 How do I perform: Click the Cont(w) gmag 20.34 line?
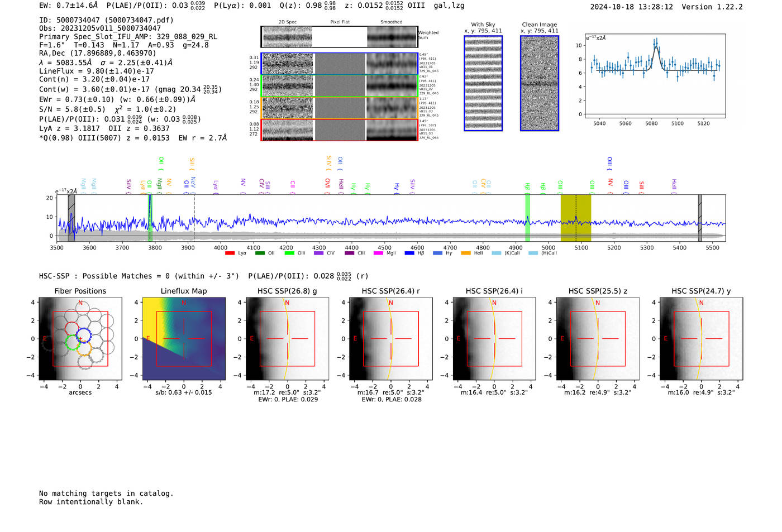[x=130, y=89]
